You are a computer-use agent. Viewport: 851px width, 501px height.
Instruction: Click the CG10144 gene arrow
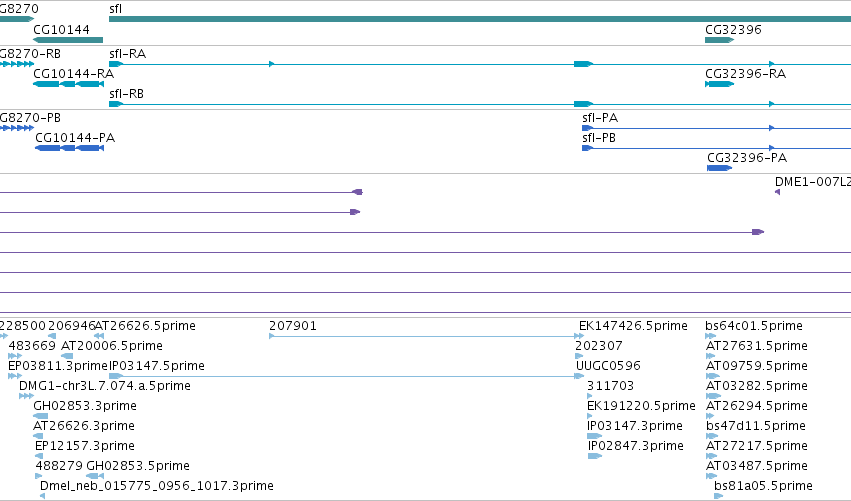coord(68,40)
